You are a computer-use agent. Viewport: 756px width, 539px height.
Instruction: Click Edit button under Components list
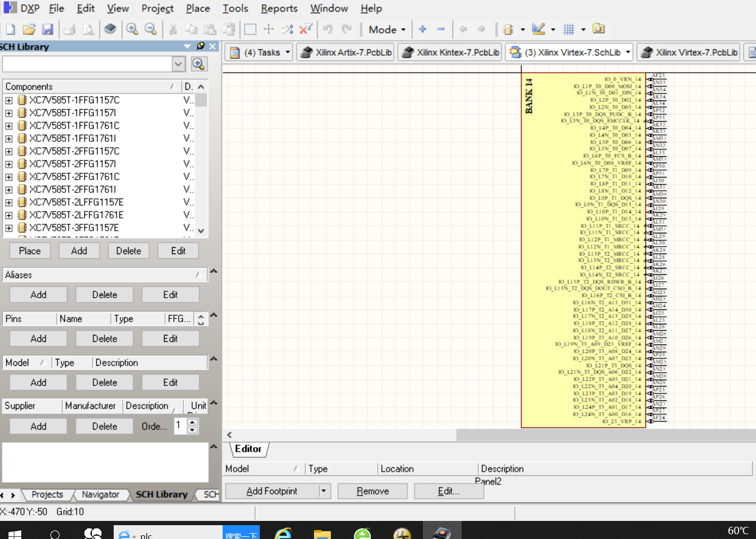(x=179, y=251)
